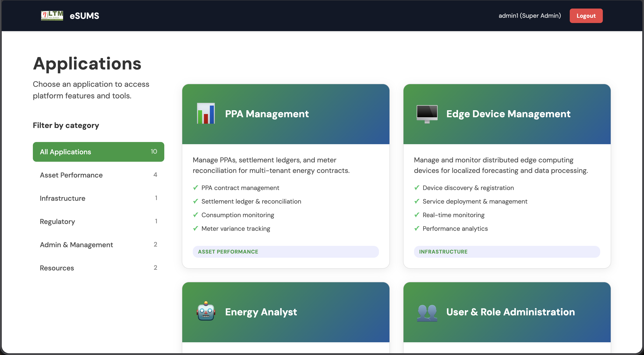
Task: Select the All Applications filter
Action: point(98,152)
